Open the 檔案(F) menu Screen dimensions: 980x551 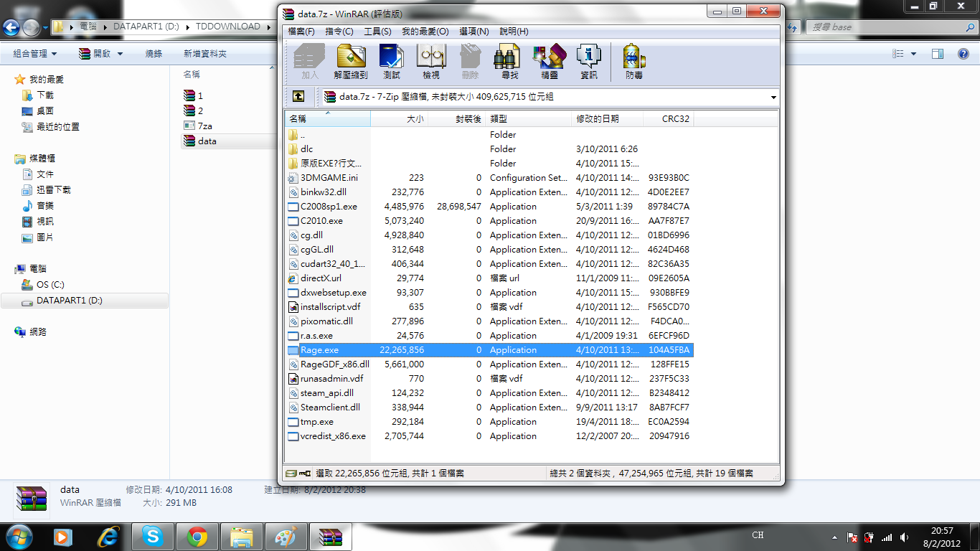[x=301, y=32]
